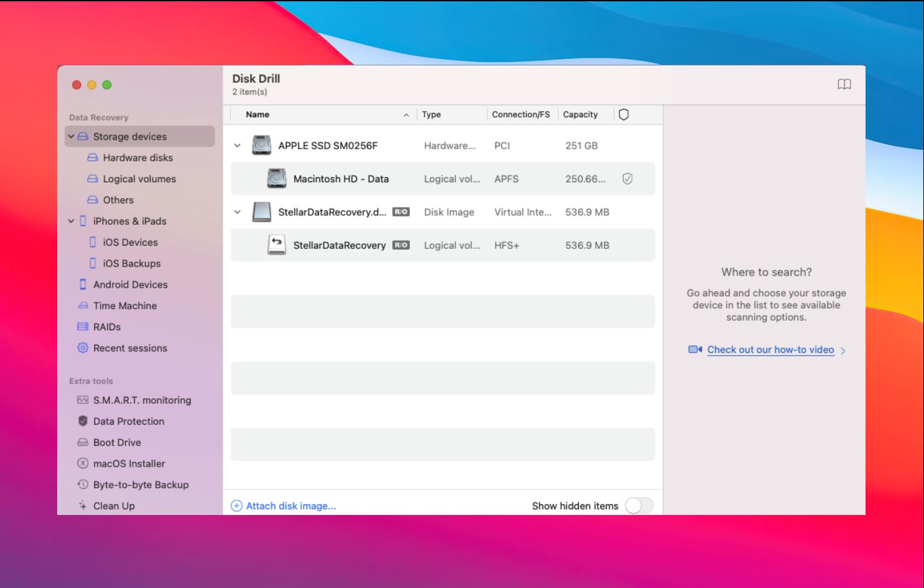Click the R/O badge on StellarDataRecovery.dmg
This screenshot has width=924, height=588.
[x=401, y=212]
